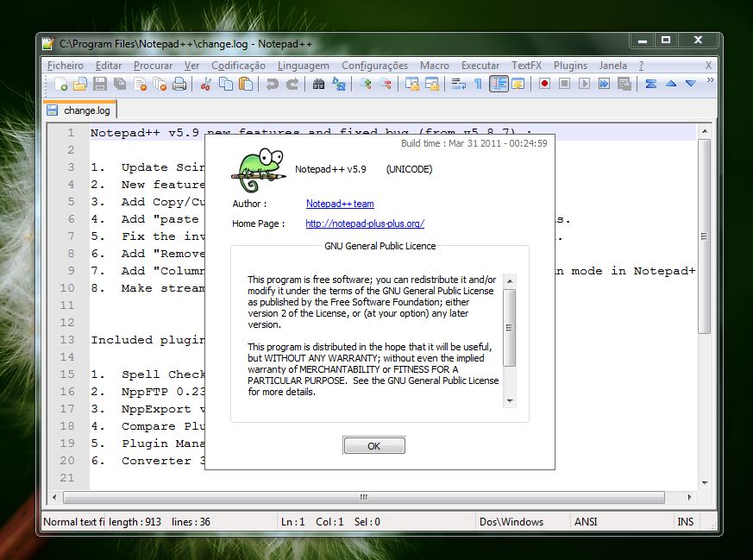The image size is (753, 560).
Task: Open the Configurações menu
Action: click(374, 66)
